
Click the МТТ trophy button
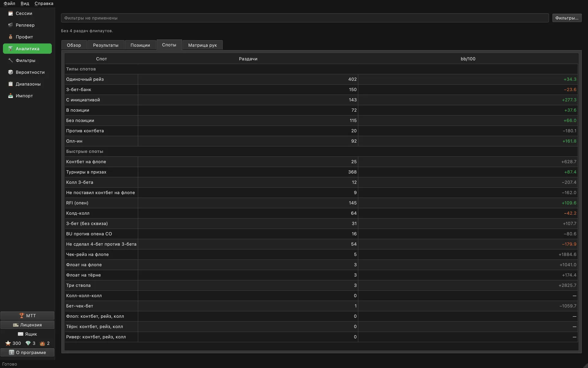click(27, 316)
